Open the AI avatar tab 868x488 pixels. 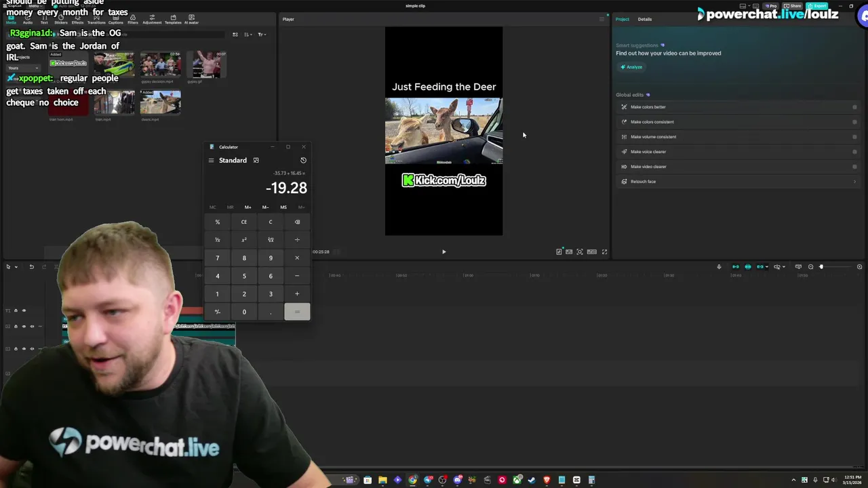[x=191, y=20]
